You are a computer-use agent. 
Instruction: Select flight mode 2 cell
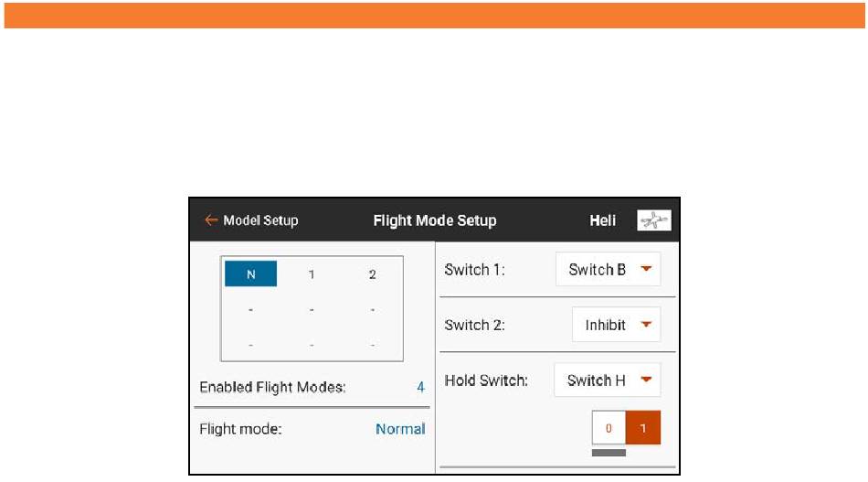373,274
